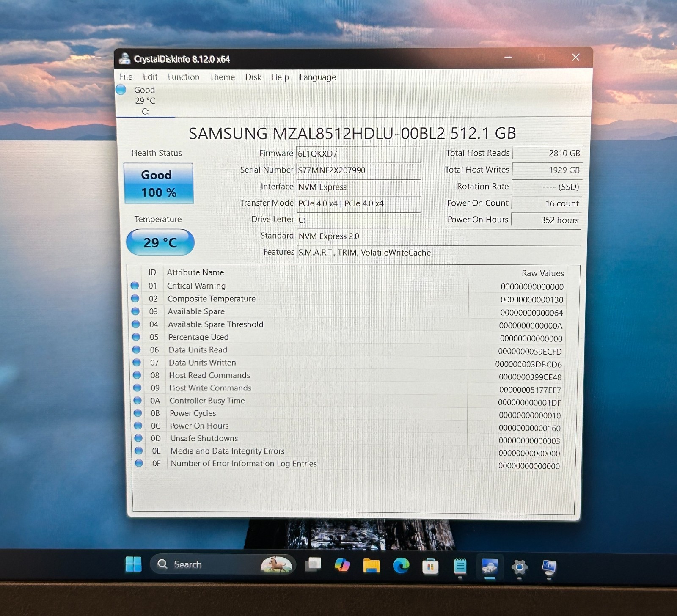Click the 29 °C temperature button
Image resolution: width=677 pixels, height=616 pixels.
(x=160, y=242)
